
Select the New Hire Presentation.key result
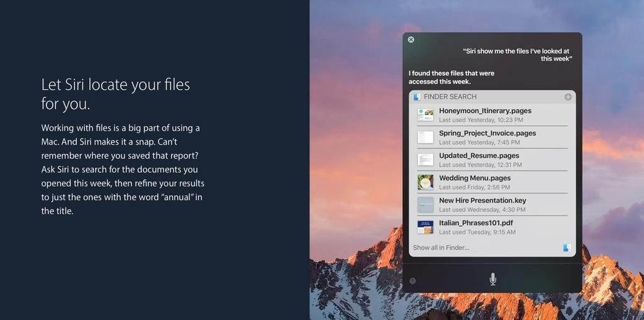click(482, 201)
